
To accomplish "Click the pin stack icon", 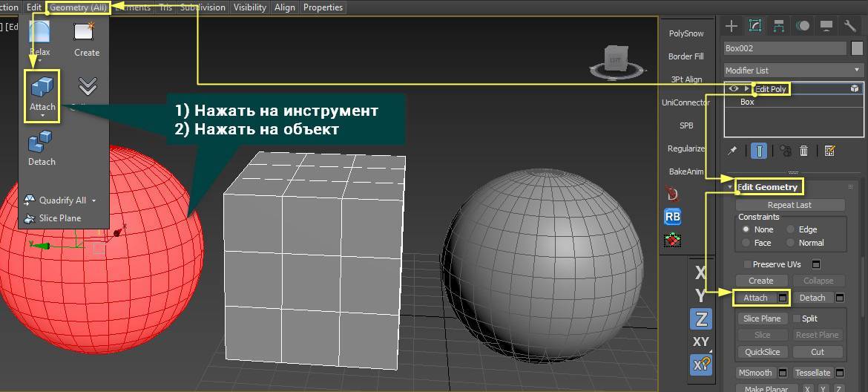I will tap(733, 151).
